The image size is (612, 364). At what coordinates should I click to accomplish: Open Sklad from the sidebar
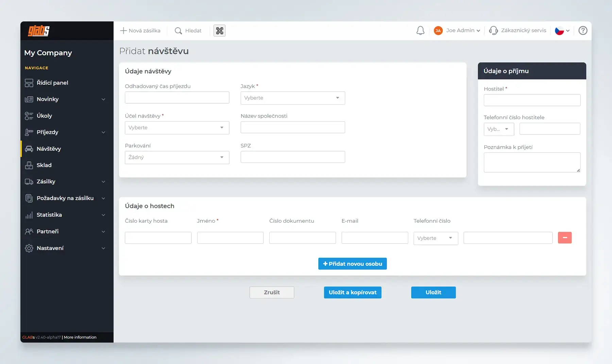(x=44, y=165)
